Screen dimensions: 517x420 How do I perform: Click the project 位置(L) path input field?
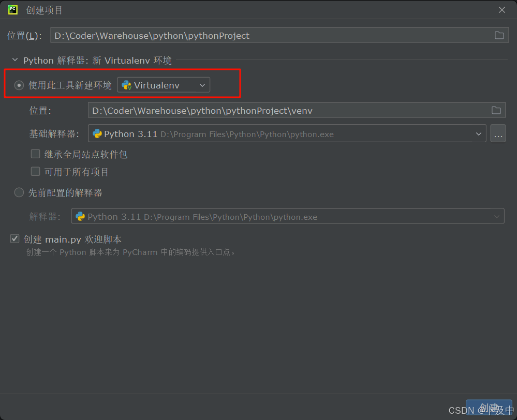[x=279, y=35]
